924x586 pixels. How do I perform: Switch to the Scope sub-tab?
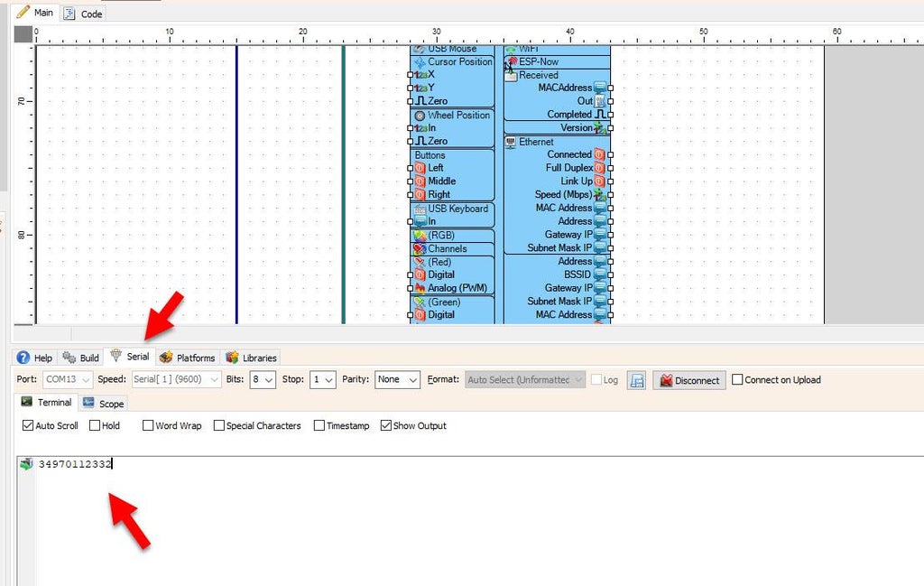coord(104,404)
